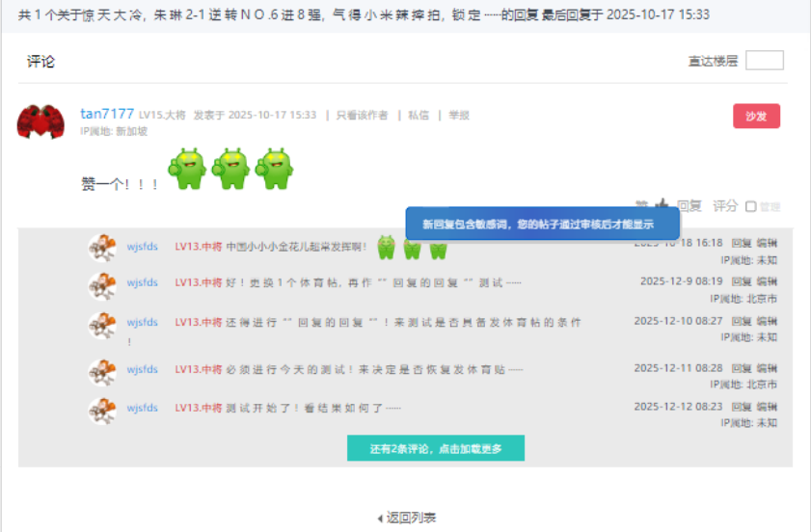The height and width of the screenshot is (532, 811).
Task: Dismiss the blue sensitive-words notification toast
Action: [542, 224]
